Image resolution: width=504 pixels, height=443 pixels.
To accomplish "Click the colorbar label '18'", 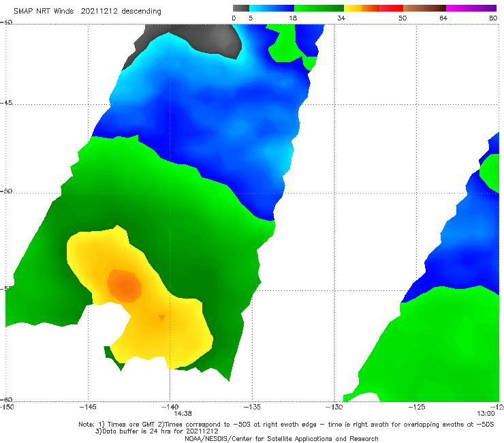I will [x=292, y=18].
